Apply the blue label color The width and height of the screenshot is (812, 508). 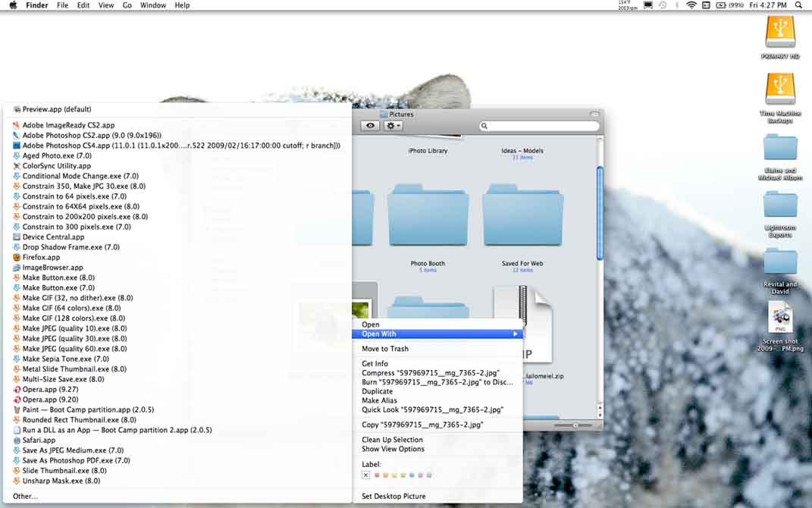(x=412, y=475)
